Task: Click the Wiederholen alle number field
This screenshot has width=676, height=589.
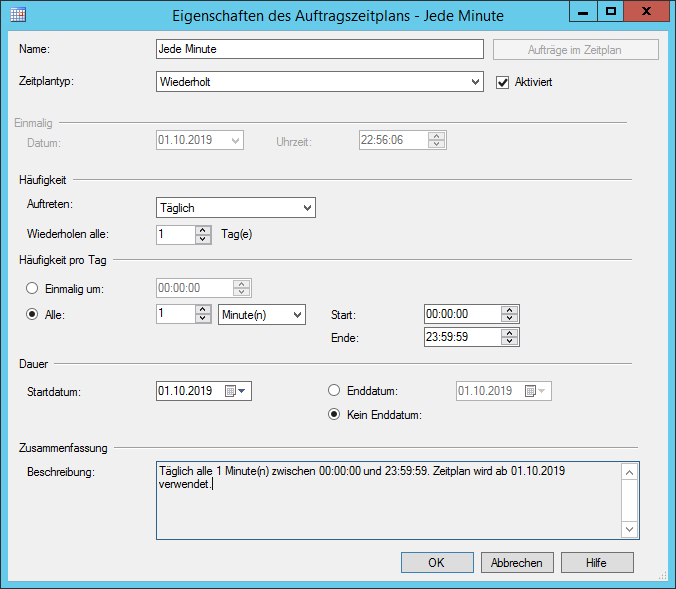Action: coord(176,235)
